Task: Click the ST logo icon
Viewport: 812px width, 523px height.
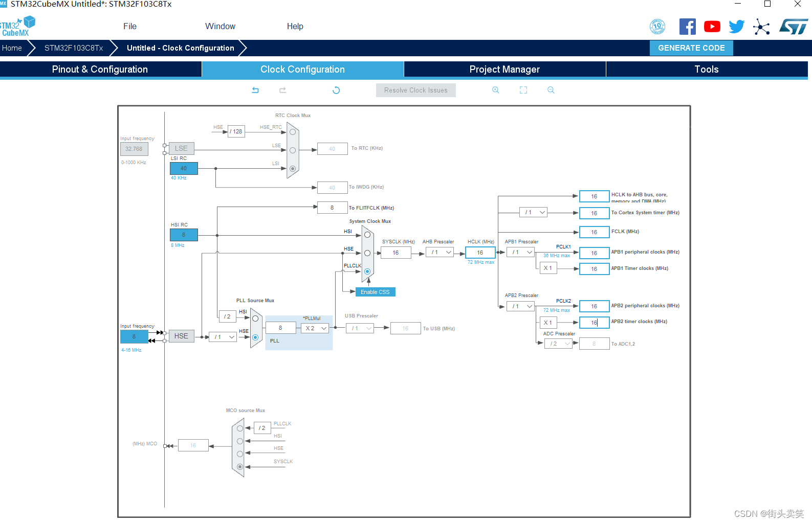Action: click(x=794, y=27)
